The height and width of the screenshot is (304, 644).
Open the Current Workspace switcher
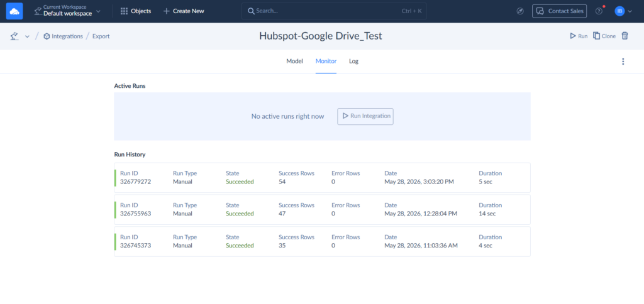click(x=67, y=11)
